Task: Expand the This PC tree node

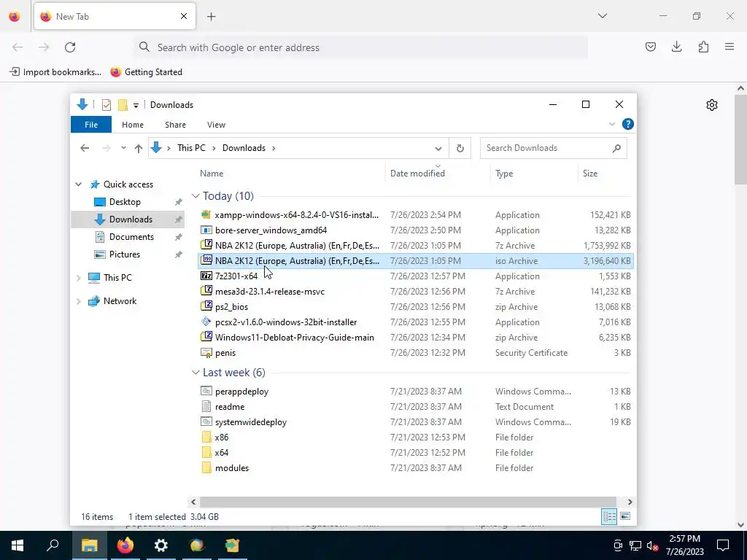Action: 79,278
